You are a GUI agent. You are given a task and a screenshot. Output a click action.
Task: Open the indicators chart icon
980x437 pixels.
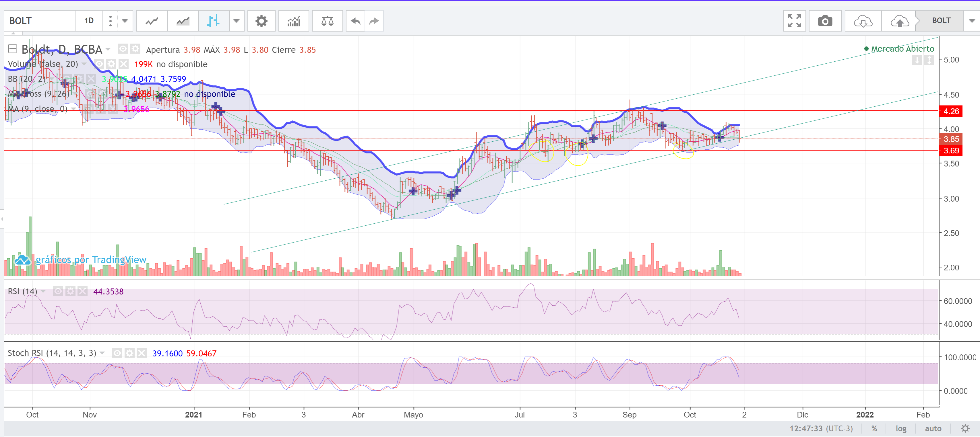[294, 21]
